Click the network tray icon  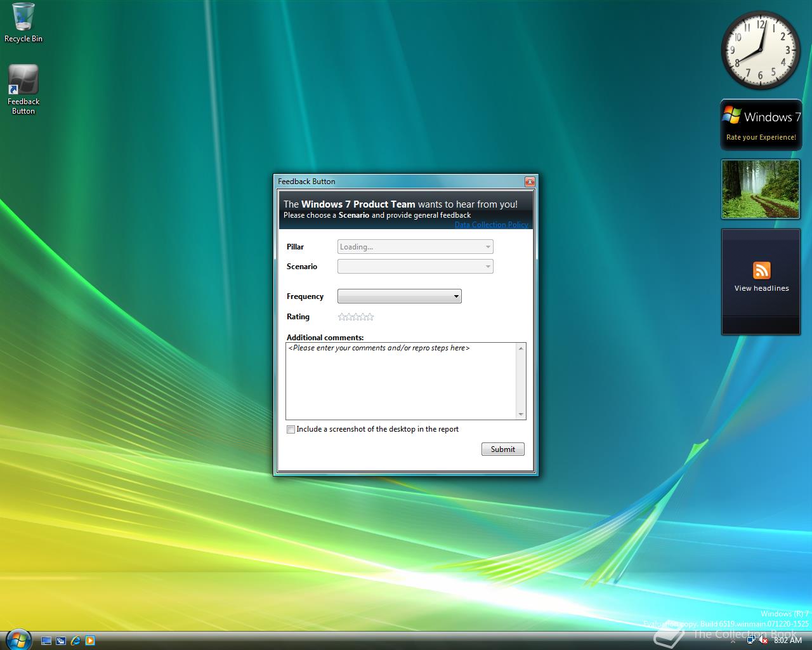click(x=751, y=639)
